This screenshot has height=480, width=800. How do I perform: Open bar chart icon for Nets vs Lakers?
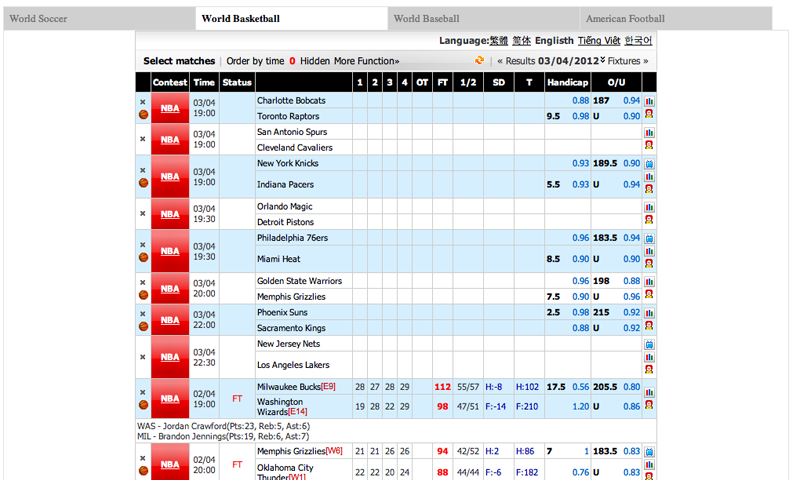click(x=649, y=357)
